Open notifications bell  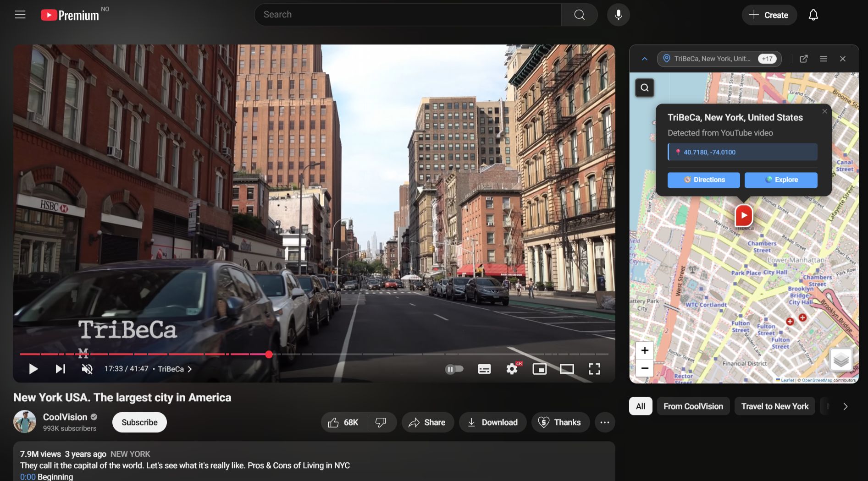813,15
